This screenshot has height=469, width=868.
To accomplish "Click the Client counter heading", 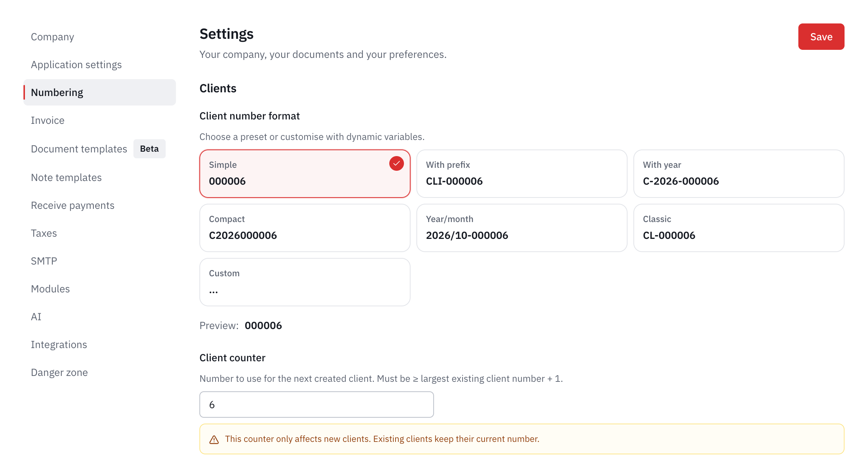I will (232, 358).
